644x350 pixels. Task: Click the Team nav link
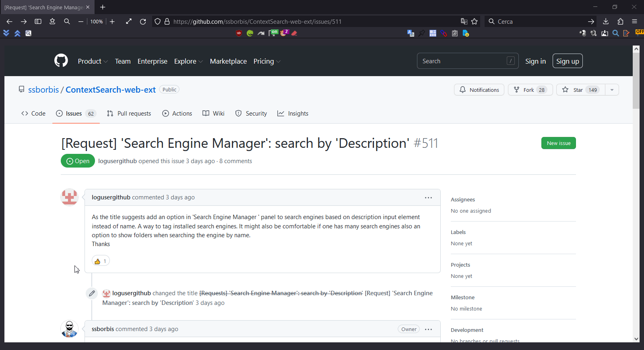(123, 61)
